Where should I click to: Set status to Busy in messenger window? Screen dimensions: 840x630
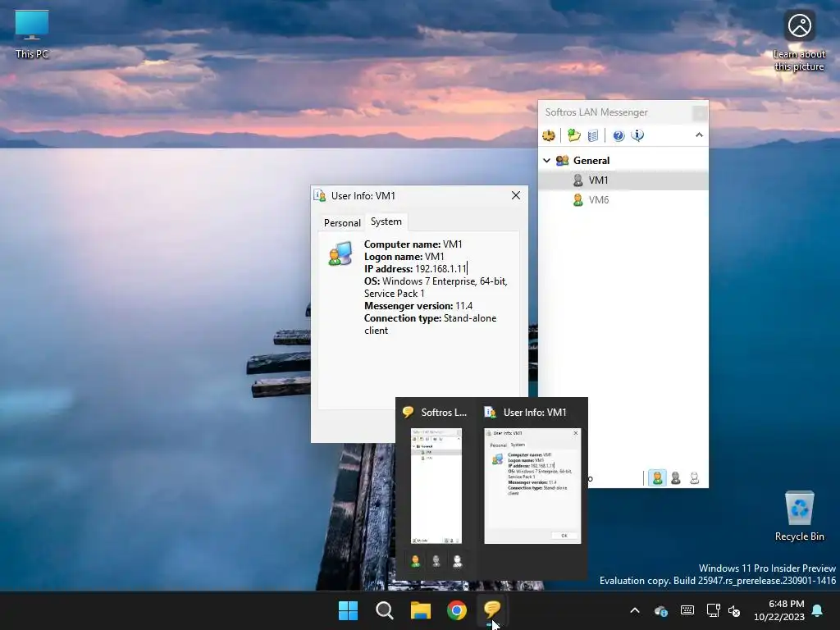pyautogui.click(x=676, y=478)
